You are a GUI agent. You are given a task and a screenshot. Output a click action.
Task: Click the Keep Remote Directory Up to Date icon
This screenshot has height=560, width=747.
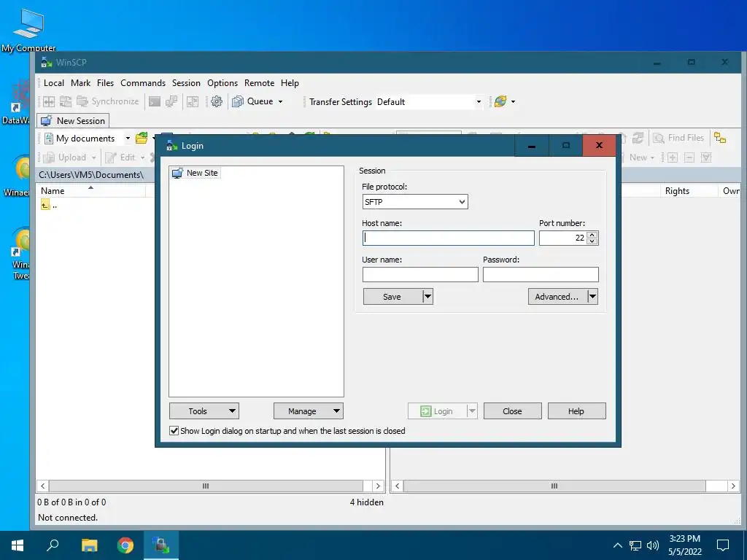pos(65,101)
